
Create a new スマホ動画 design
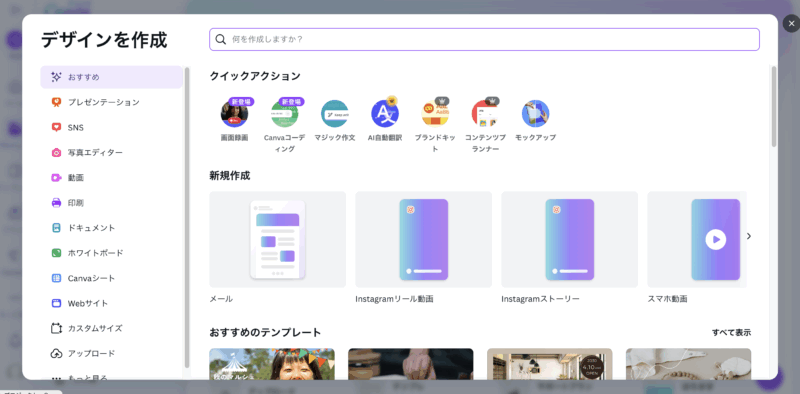pyautogui.click(x=697, y=239)
